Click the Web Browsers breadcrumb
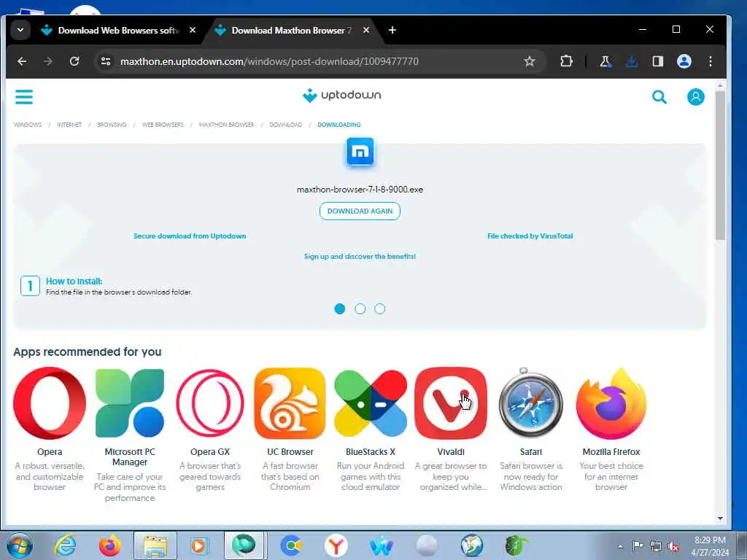This screenshot has width=747, height=560. tap(163, 125)
